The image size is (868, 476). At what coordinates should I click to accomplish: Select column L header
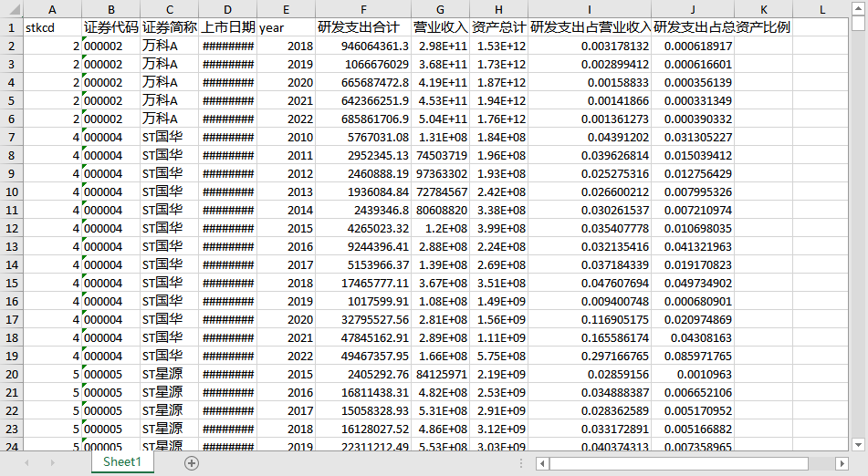tap(822, 9)
